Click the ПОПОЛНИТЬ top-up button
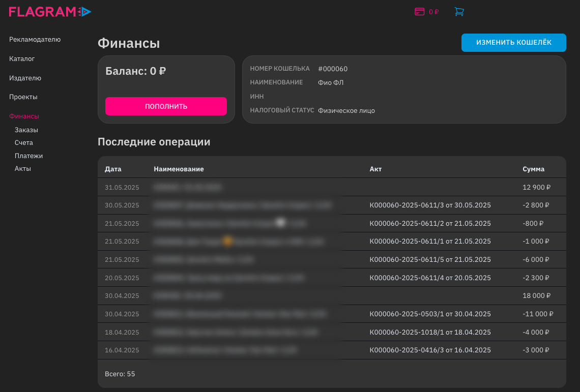Viewport: 580px width, 392px height. pyautogui.click(x=166, y=106)
